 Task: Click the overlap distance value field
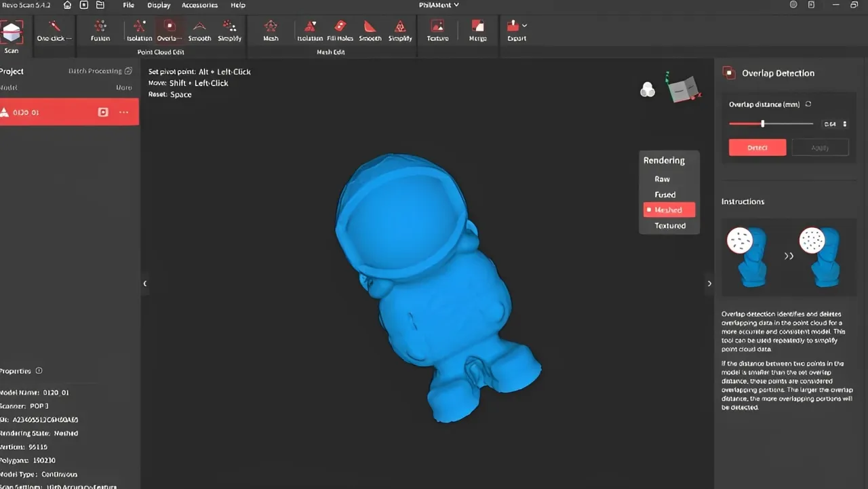(830, 124)
